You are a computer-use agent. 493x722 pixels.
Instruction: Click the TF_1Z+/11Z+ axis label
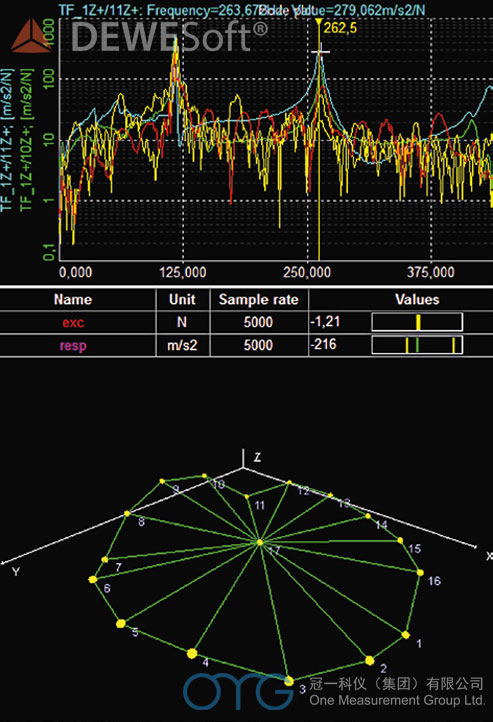coord(7,140)
